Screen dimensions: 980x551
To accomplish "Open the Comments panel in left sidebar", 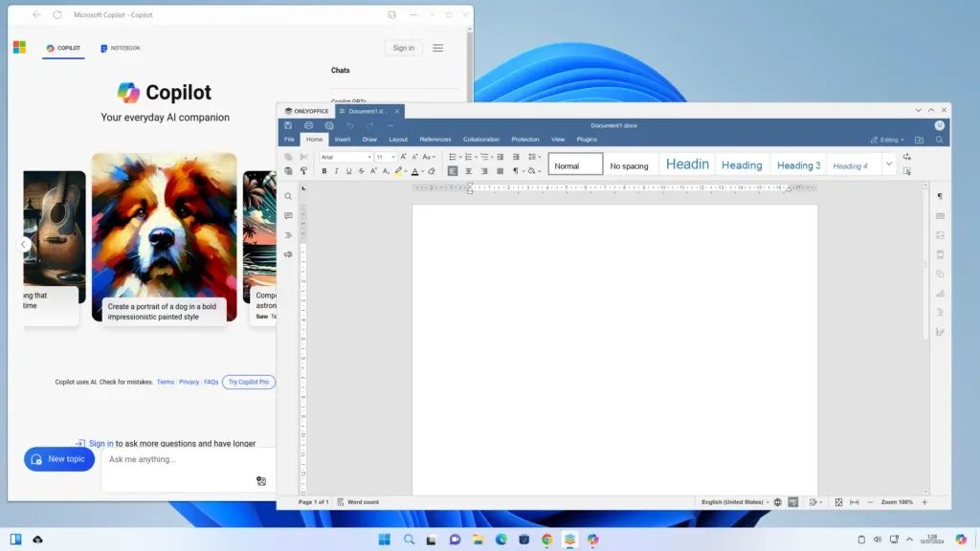I will pos(288,216).
